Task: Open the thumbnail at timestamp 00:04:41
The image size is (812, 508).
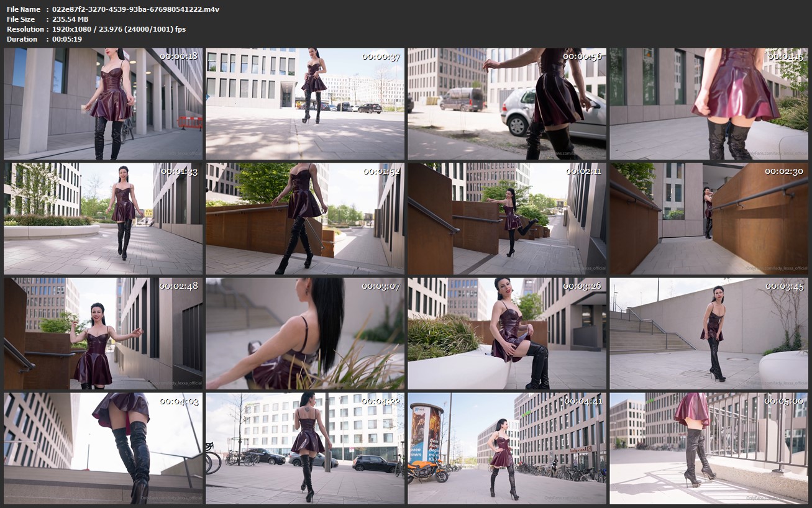Action: click(507, 448)
